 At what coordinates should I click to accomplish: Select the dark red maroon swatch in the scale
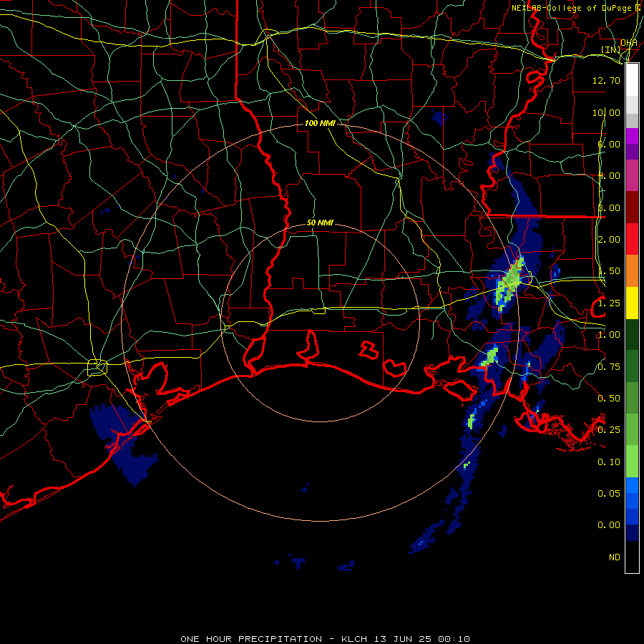pos(632,208)
